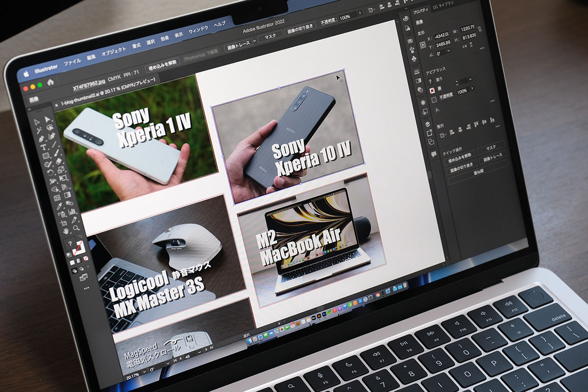The width and height of the screenshot is (588, 392).
Task: Open the Symbols club-shaped panel icon
Action: (x=414, y=59)
